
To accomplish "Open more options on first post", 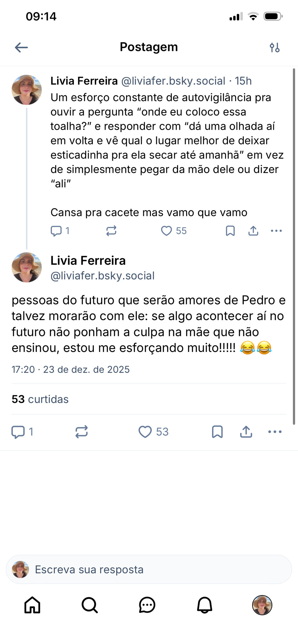I will (276, 231).
